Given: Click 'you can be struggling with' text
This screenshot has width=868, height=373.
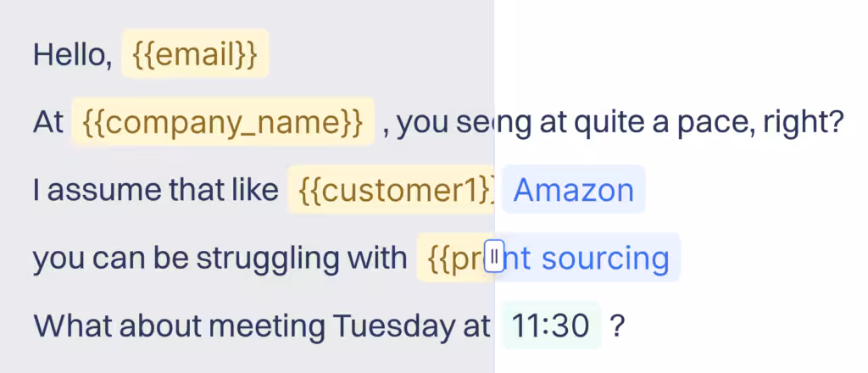Looking at the screenshot, I should pos(220,259).
